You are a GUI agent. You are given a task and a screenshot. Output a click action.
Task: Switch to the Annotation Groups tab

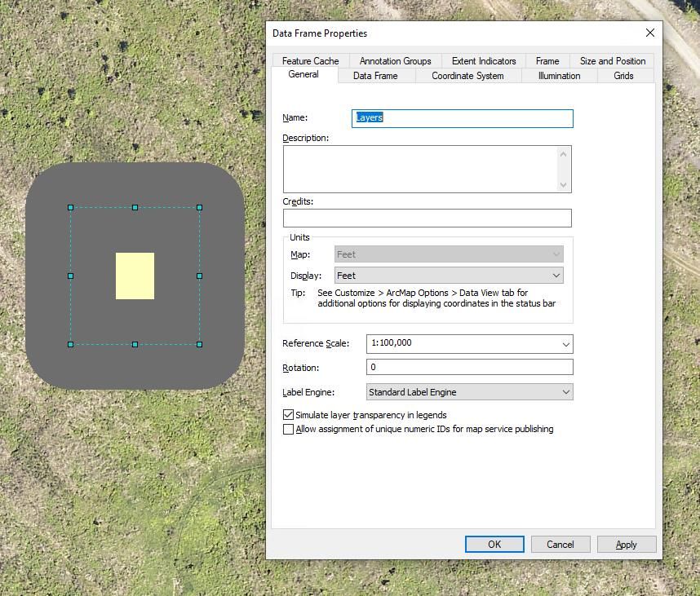coord(395,60)
